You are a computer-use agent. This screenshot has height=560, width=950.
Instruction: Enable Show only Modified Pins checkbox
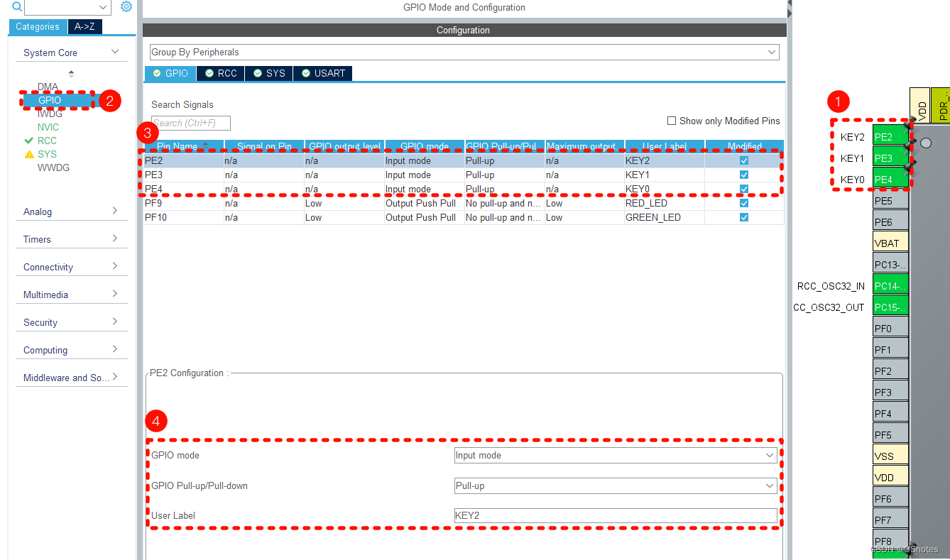(672, 121)
